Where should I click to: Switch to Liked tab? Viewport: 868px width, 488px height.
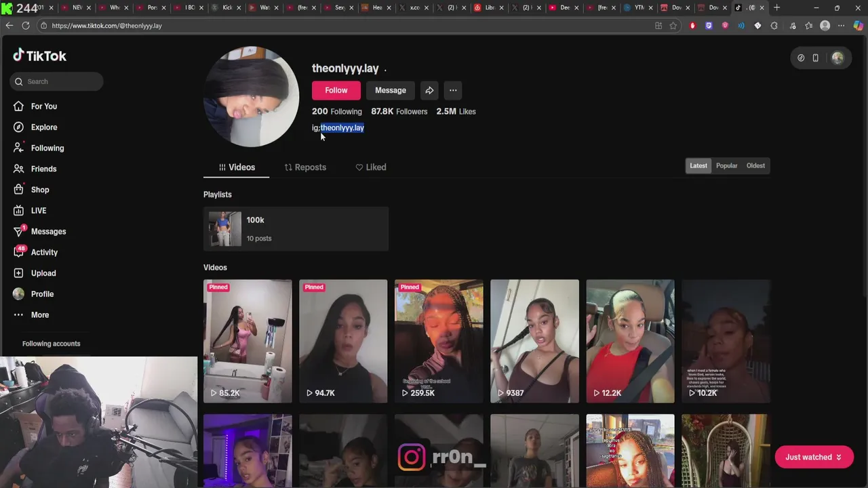371,167
